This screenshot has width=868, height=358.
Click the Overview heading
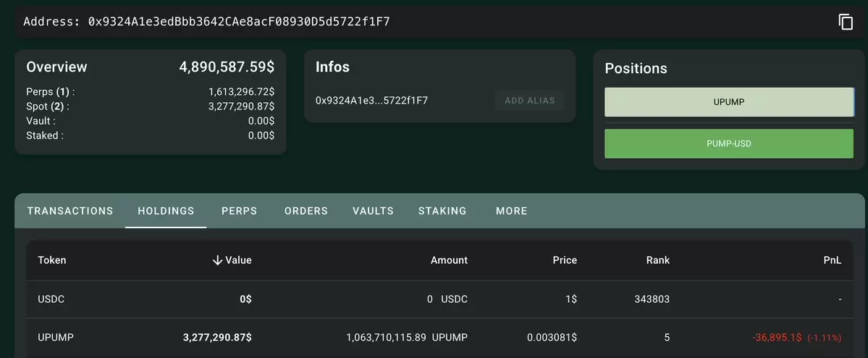tap(56, 67)
